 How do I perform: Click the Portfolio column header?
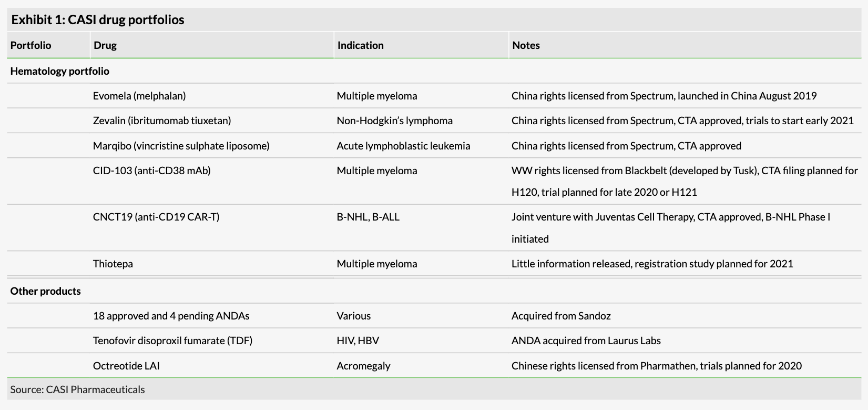31,45
